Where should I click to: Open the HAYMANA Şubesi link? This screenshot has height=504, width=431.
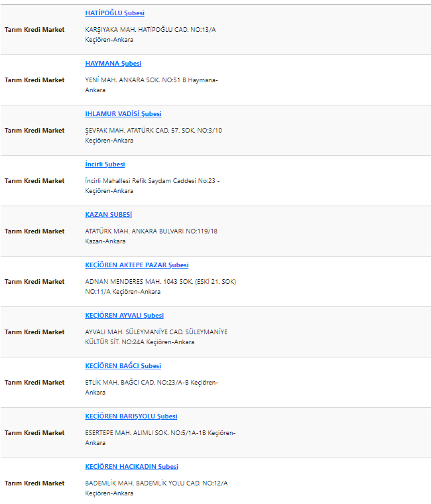tap(113, 64)
